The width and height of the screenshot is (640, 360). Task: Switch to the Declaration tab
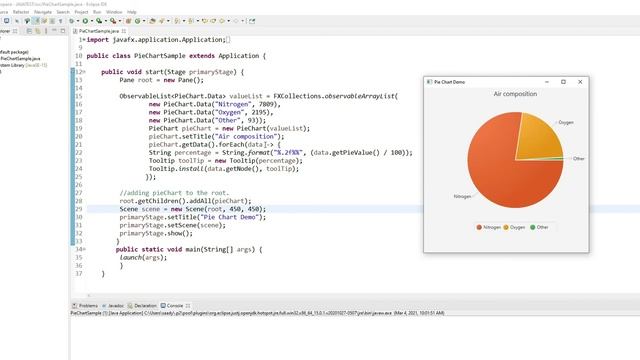pyautogui.click(x=142, y=305)
